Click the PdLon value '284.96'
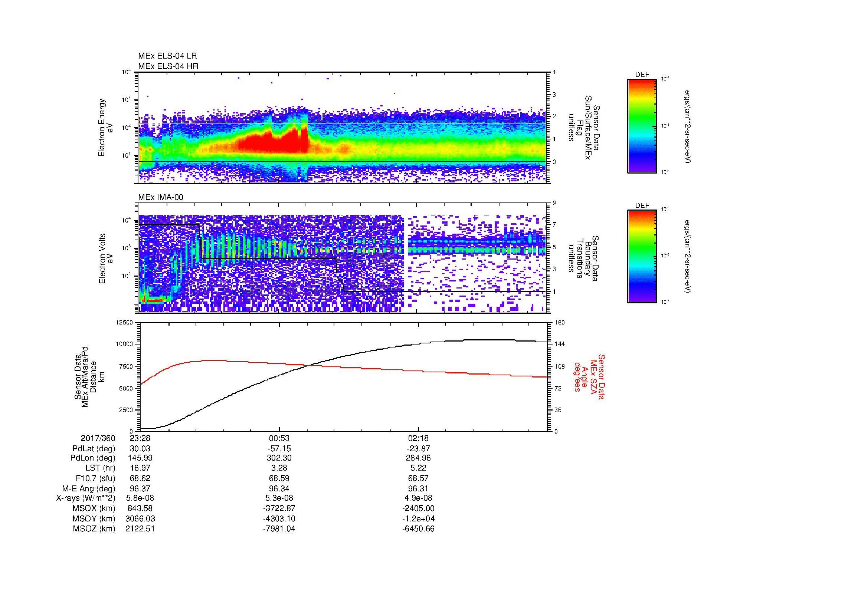This screenshot has height=613, width=868. point(418,458)
